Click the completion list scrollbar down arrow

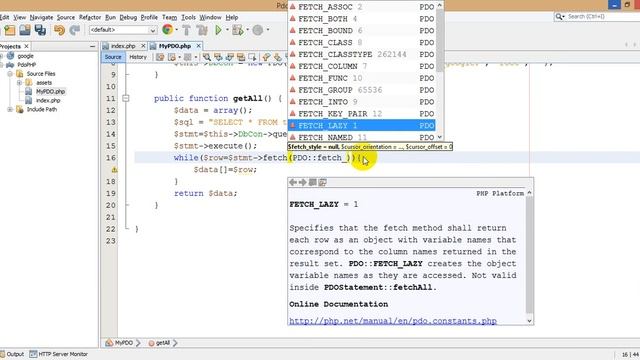pos(440,138)
